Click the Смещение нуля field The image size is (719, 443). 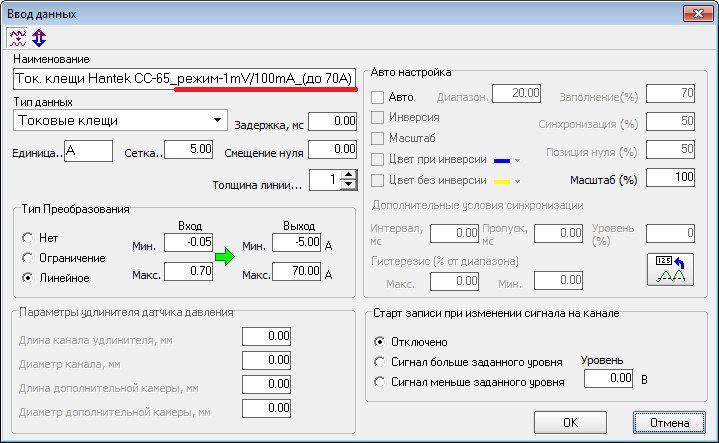[x=332, y=150]
